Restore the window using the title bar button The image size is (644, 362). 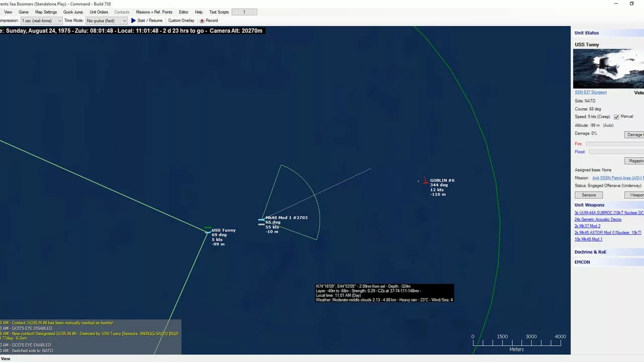pyautogui.click(x=632, y=4)
